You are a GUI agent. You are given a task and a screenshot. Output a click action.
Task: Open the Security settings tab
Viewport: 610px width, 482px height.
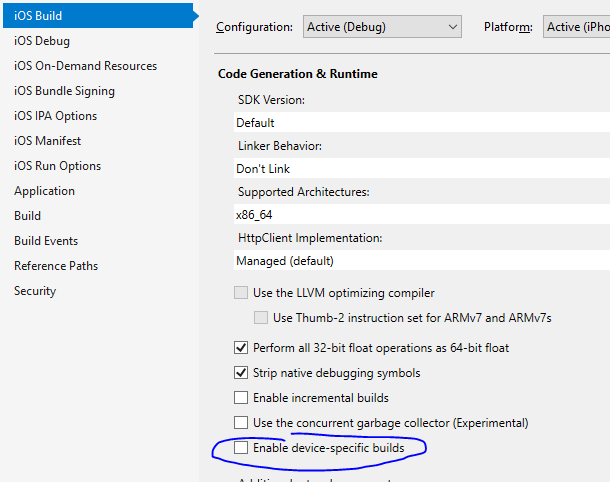35,291
